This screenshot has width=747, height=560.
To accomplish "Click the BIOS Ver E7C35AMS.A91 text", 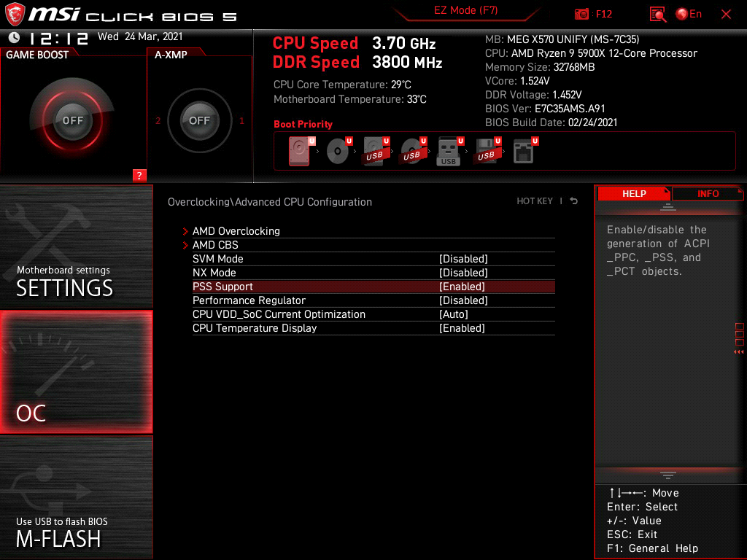I will coord(545,109).
